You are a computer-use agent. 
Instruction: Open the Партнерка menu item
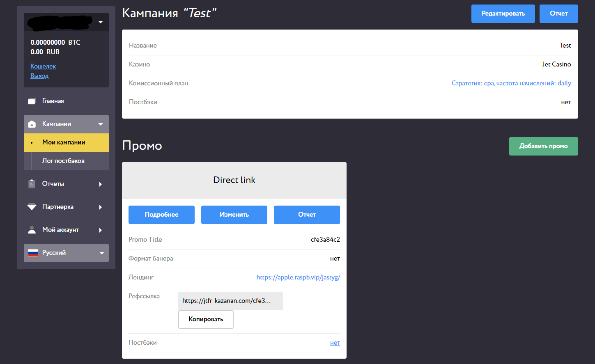(66, 207)
